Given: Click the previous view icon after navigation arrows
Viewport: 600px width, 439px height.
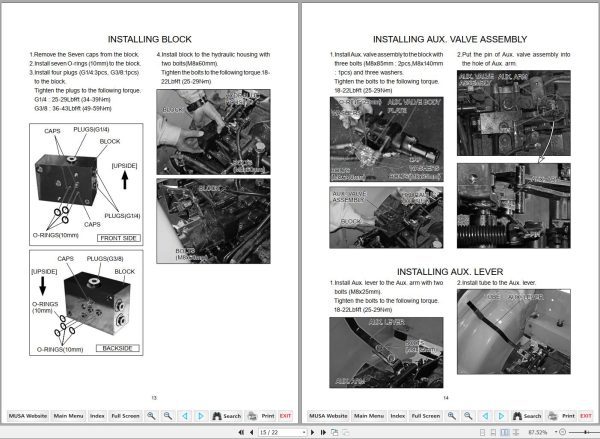Looking at the screenshot, I should (x=334, y=432).
